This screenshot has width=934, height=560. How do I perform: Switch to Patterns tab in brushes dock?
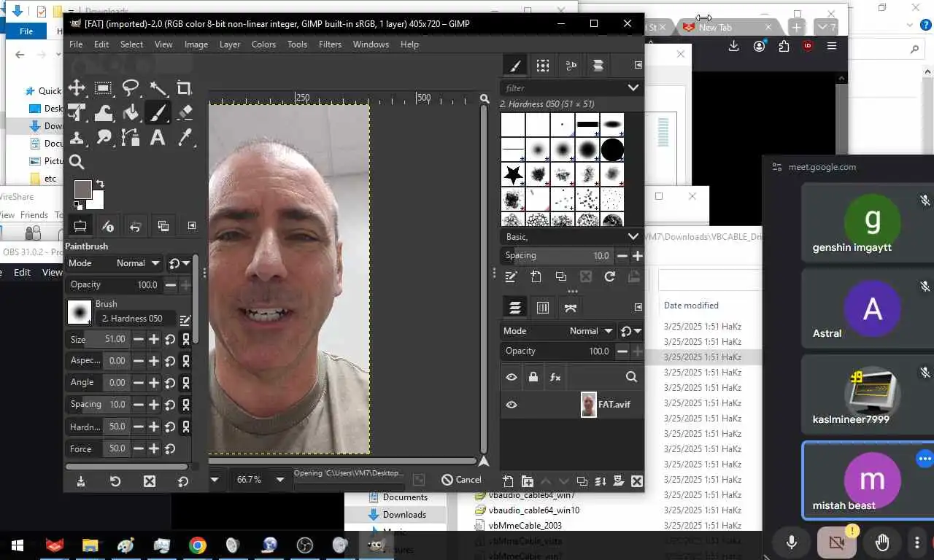point(543,66)
